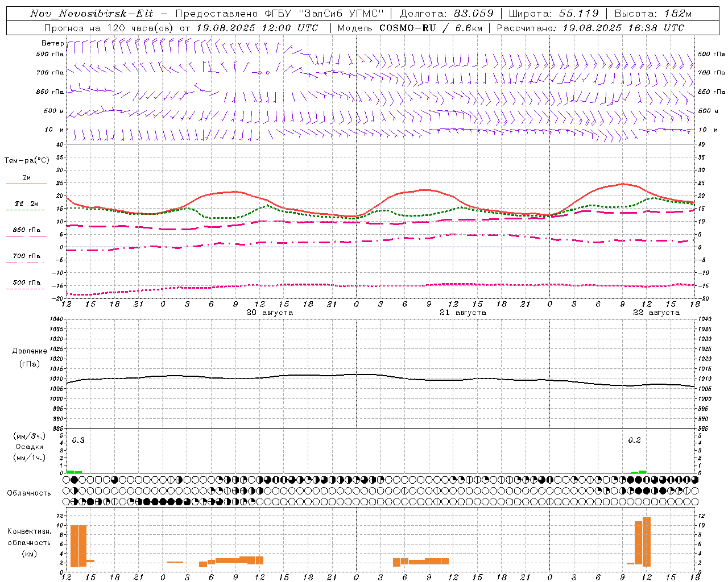The width and height of the screenshot is (728, 582).
Task: Click the 22 августа date label
Action: coord(656,313)
